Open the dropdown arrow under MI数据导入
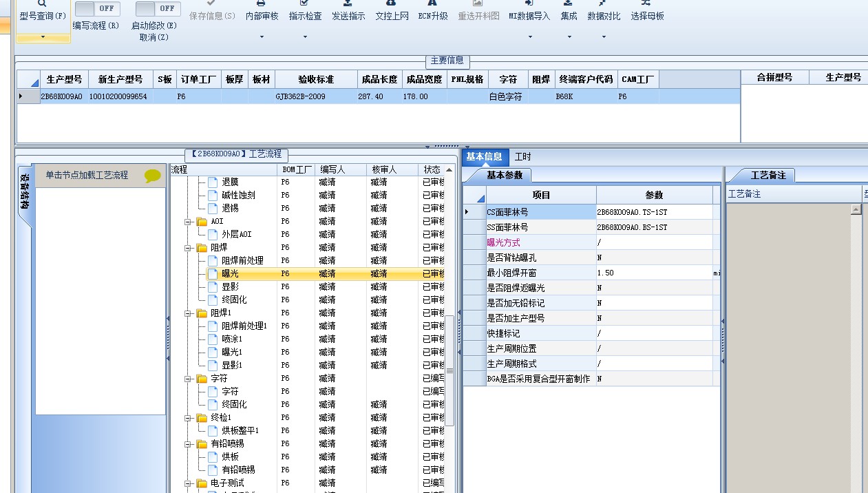Image resolution: width=868 pixels, height=493 pixels. coord(530,36)
